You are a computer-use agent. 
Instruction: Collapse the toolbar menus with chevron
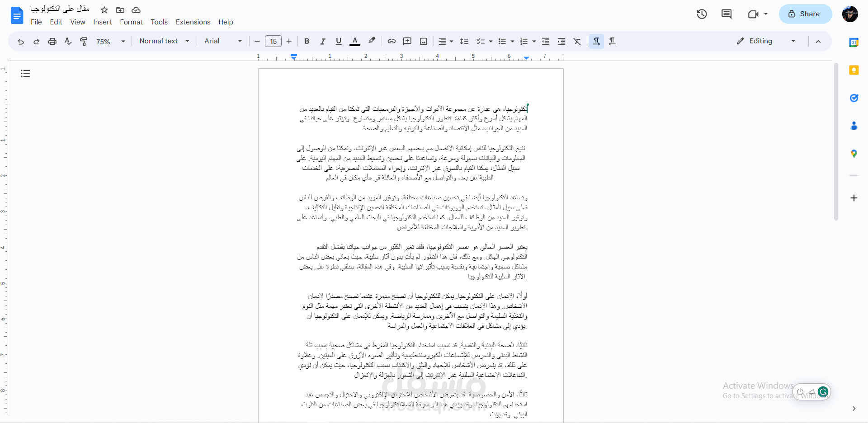[818, 41]
